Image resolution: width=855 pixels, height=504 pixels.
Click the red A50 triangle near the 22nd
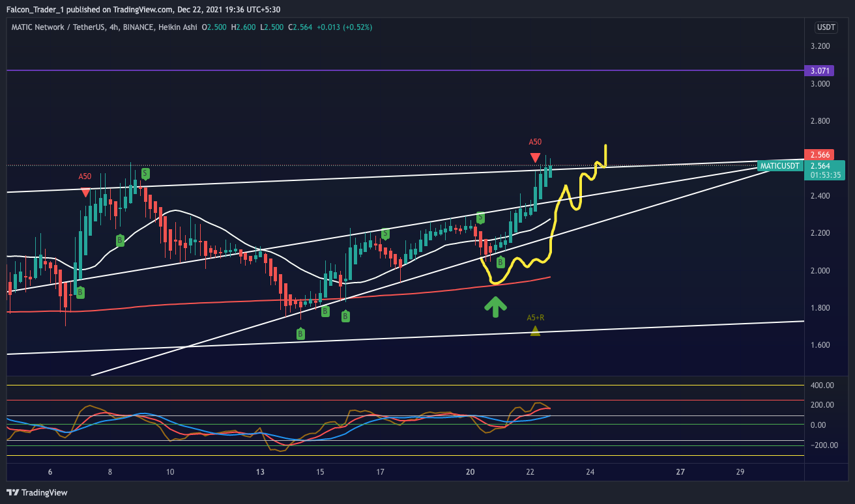pyautogui.click(x=535, y=158)
